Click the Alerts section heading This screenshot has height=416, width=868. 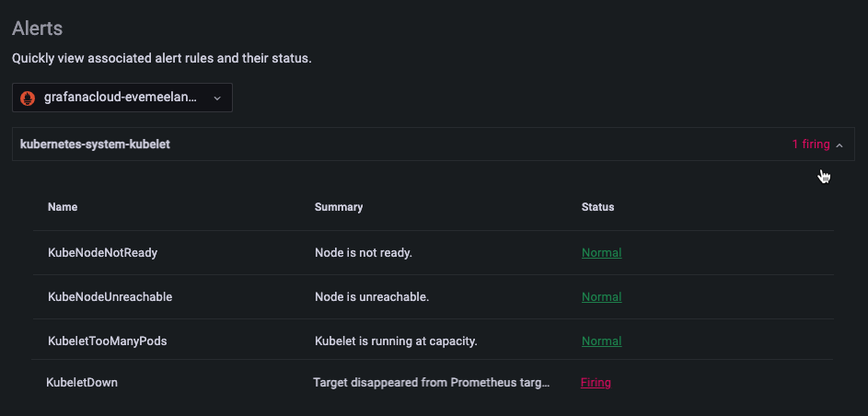tap(37, 29)
